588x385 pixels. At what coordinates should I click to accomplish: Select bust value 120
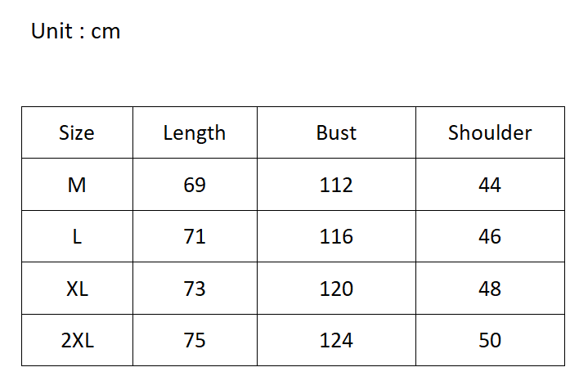(336, 289)
